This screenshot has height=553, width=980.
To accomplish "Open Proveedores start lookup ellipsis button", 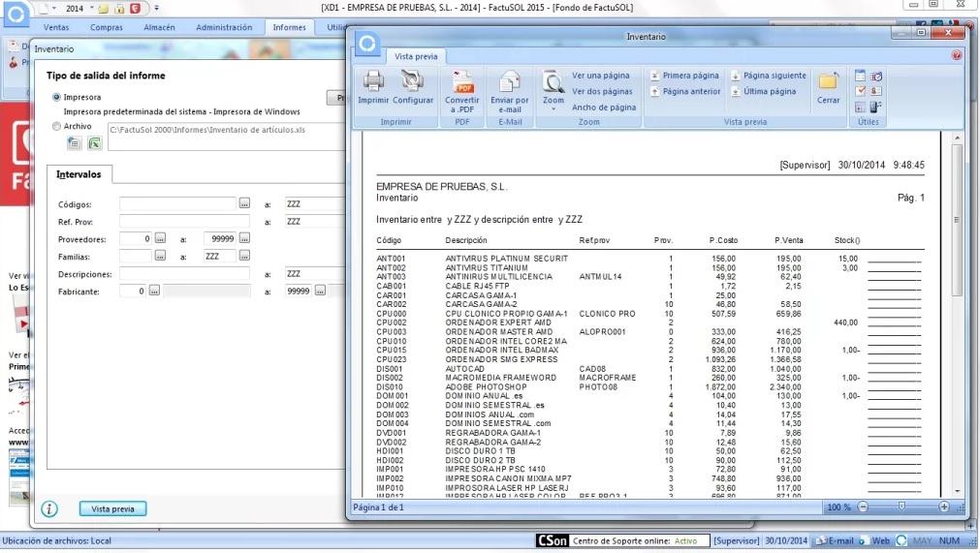I will point(160,238).
